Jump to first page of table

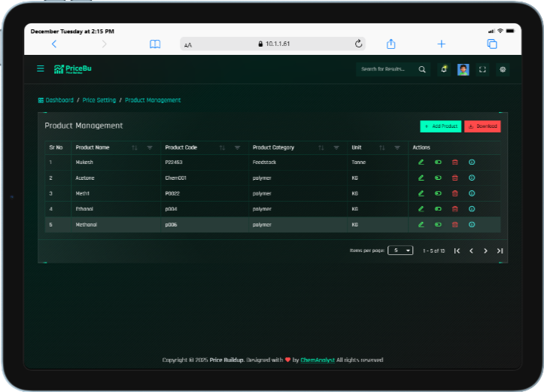point(457,251)
